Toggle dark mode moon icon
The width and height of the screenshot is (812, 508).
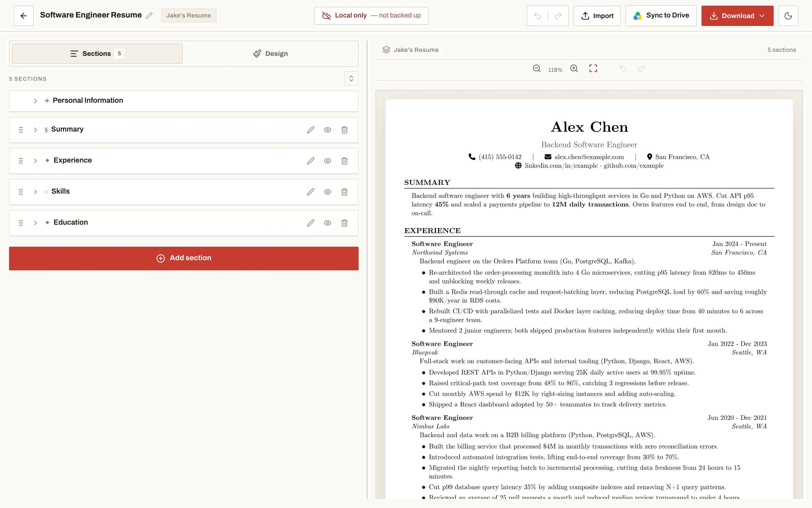point(788,16)
